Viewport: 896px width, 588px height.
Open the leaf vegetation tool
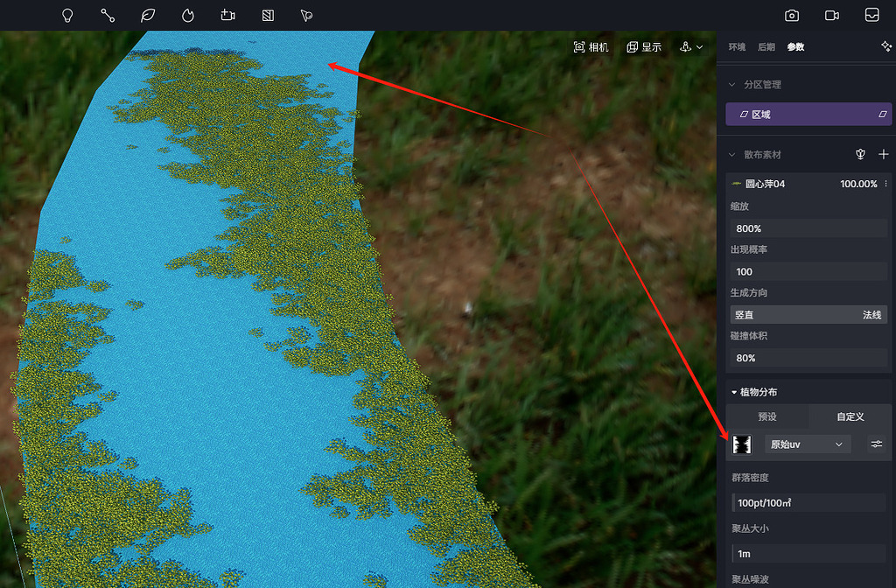pos(148,15)
